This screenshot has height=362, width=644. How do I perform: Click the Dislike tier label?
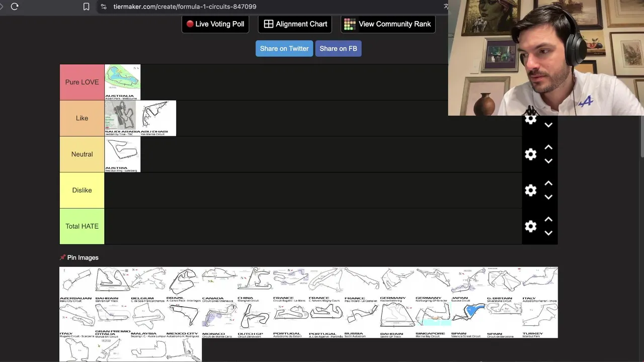82,190
